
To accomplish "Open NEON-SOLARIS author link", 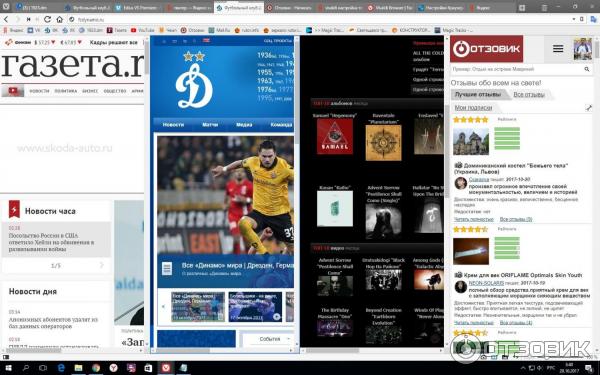I will 486,283.
